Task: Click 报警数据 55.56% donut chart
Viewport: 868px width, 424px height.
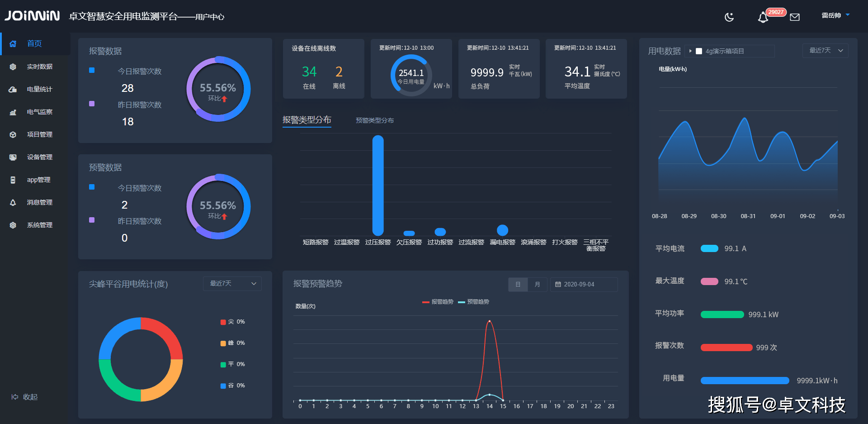Action: pyautogui.click(x=218, y=89)
